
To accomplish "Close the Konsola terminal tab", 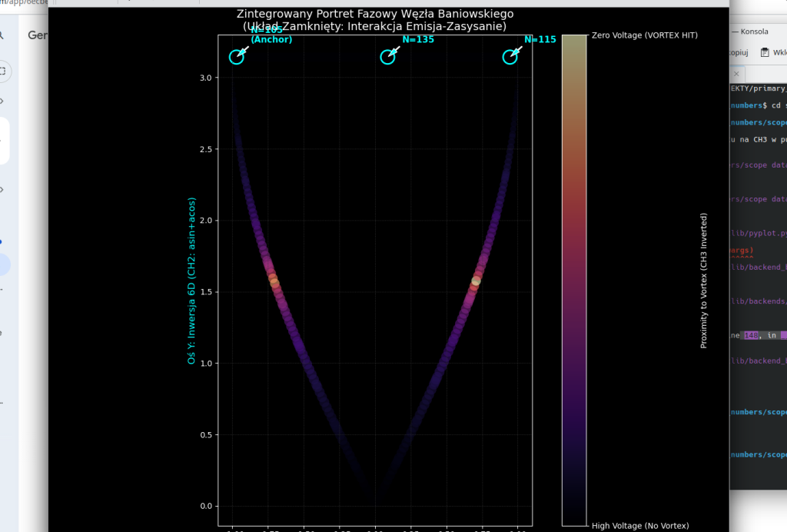I will [x=736, y=74].
